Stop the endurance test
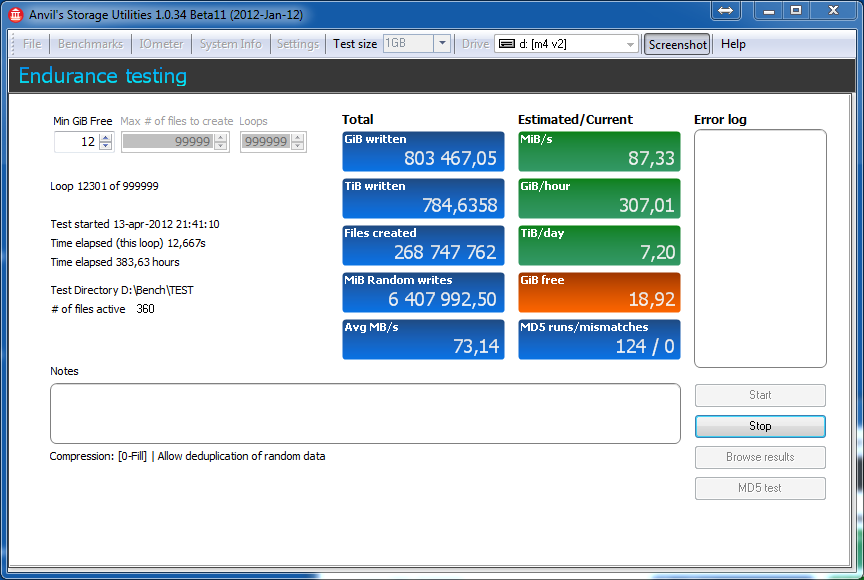864x580 pixels. pyautogui.click(x=760, y=426)
